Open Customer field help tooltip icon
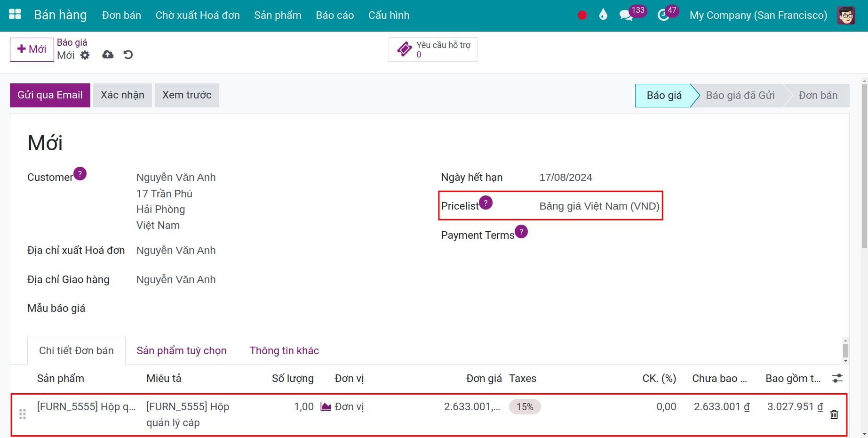Screen dimensions: 868x438 tap(80, 174)
